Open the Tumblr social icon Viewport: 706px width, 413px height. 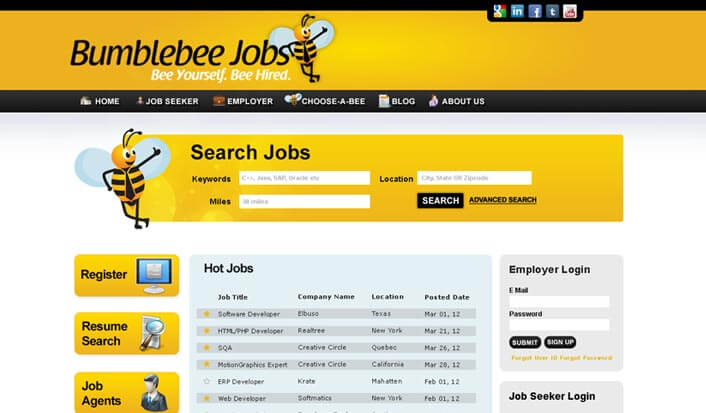click(x=552, y=11)
